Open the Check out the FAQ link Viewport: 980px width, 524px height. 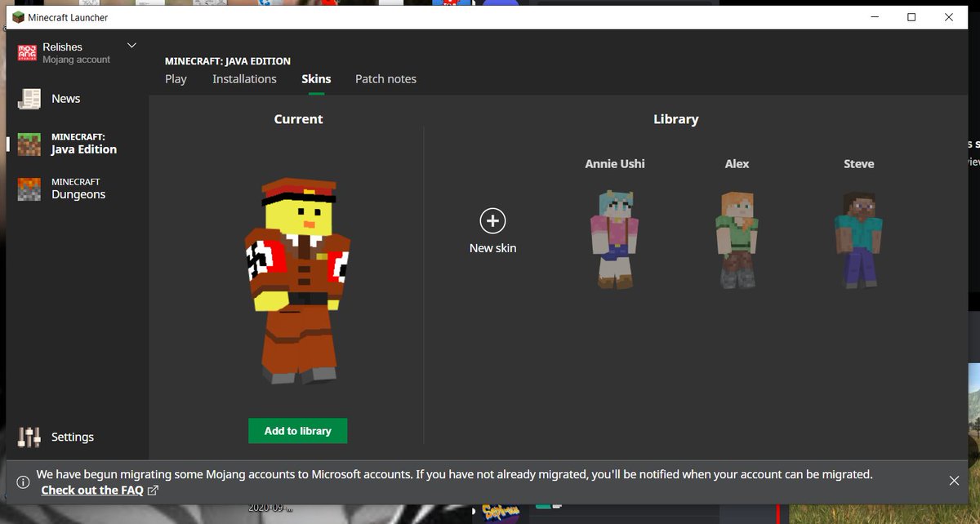pyautogui.click(x=92, y=491)
